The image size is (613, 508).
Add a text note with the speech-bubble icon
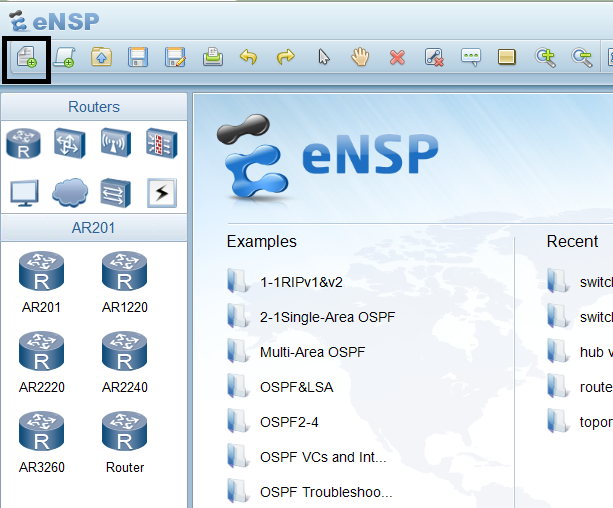[471, 57]
